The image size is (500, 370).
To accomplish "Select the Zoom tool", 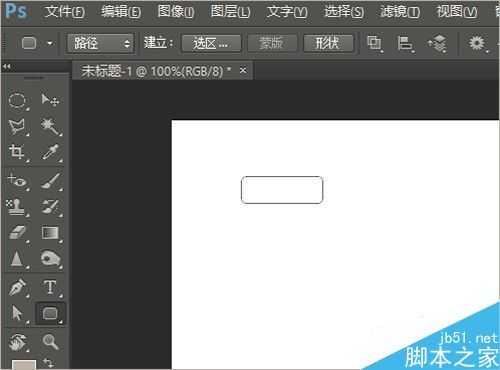I will (50, 342).
